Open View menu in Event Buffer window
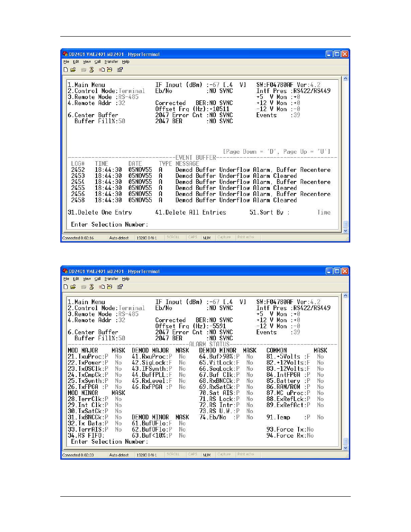The height and width of the screenshot is (532, 411). (x=87, y=62)
